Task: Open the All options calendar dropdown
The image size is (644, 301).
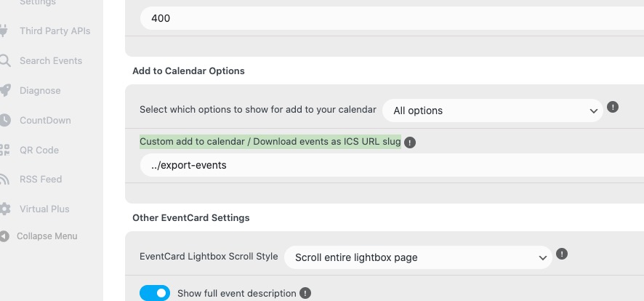Action: 492,111
